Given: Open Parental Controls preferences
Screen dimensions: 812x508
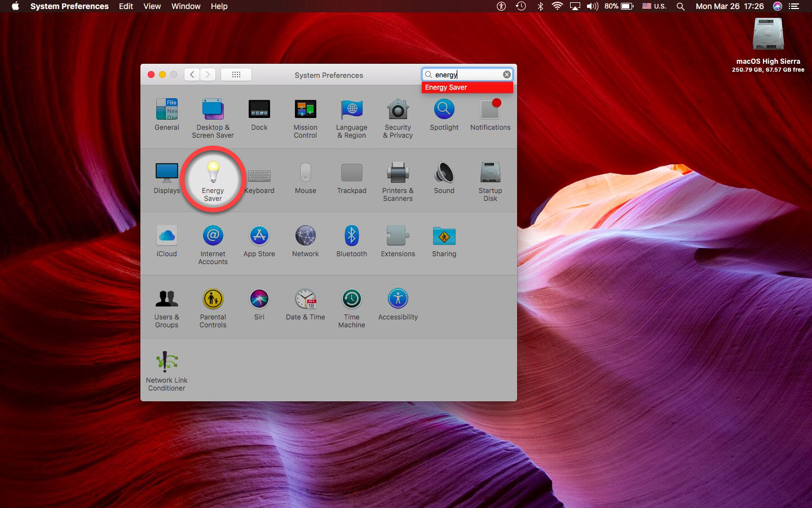Looking at the screenshot, I should [x=213, y=308].
